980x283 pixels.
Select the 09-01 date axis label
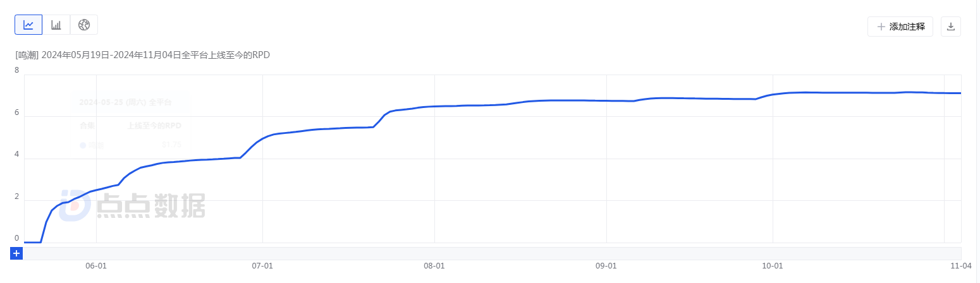[x=606, y=266]
